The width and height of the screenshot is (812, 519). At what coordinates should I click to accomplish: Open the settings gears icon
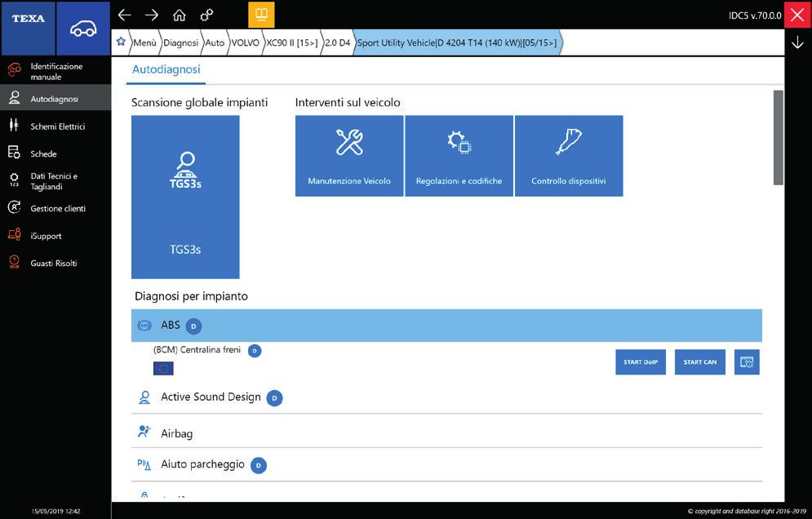point(206,15)
